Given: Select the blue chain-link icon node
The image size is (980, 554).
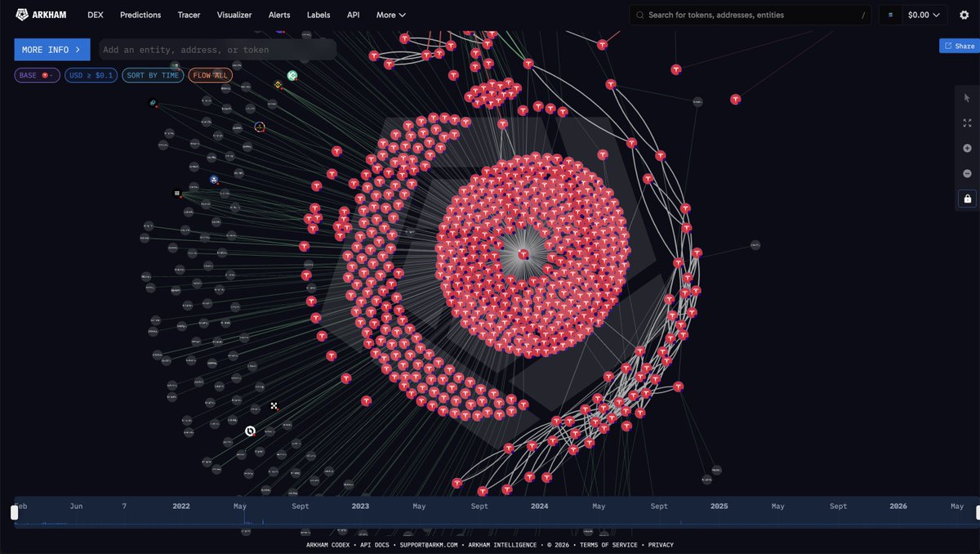Looking at the screenshot, I should pyautogui.click(x=153, y=103).
